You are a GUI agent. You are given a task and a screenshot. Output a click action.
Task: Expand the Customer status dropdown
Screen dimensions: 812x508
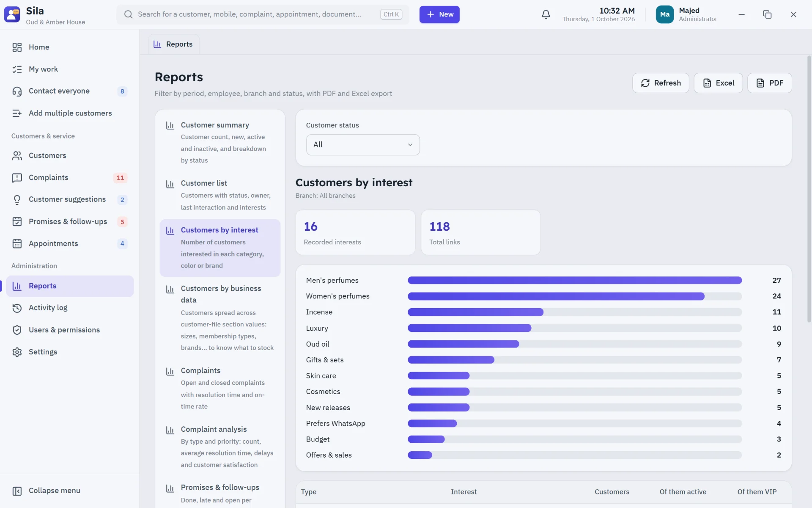[363, 145]
